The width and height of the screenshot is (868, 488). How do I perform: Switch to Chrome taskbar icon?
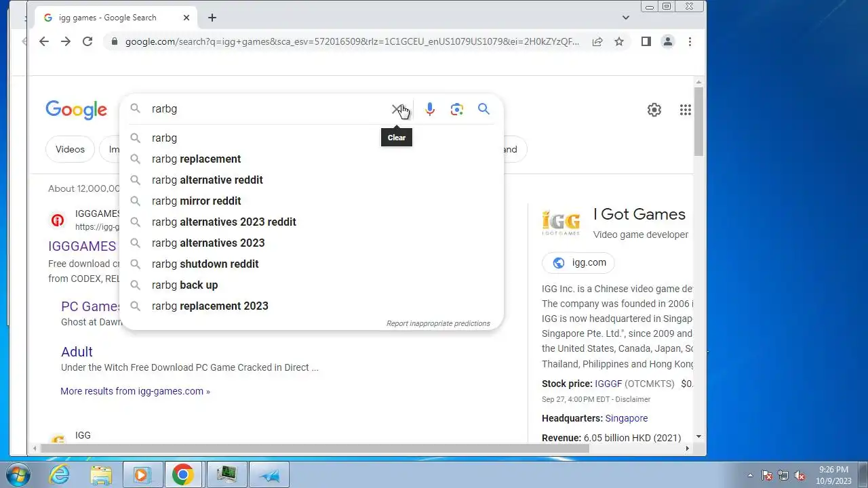[183, 474]
